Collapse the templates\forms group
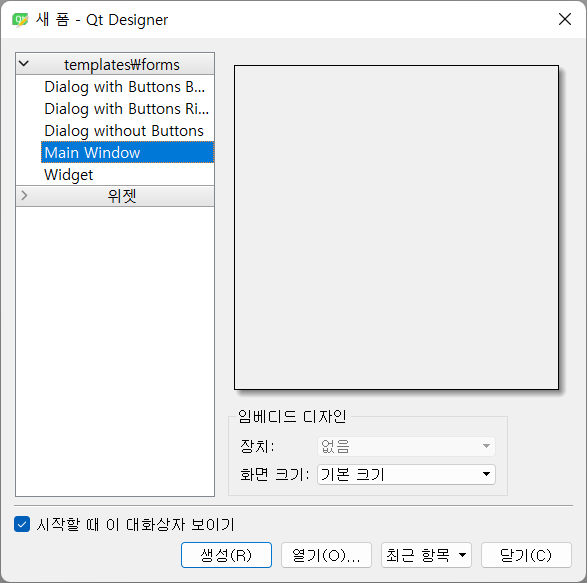Viewport: 587px width, 583px height. coord(24,64)
